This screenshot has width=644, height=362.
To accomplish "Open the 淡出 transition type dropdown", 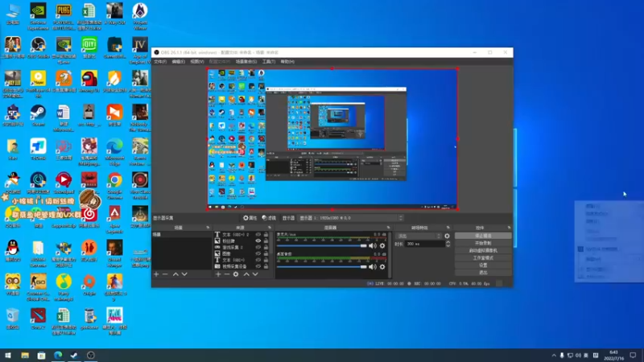I will coord(419,236).
